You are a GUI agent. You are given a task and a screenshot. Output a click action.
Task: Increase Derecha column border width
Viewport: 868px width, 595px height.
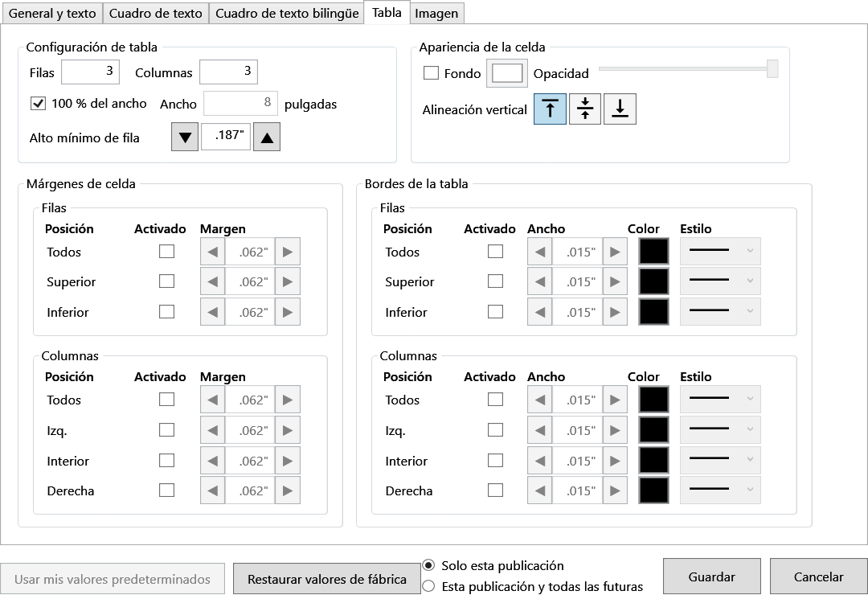pos(615,490)
